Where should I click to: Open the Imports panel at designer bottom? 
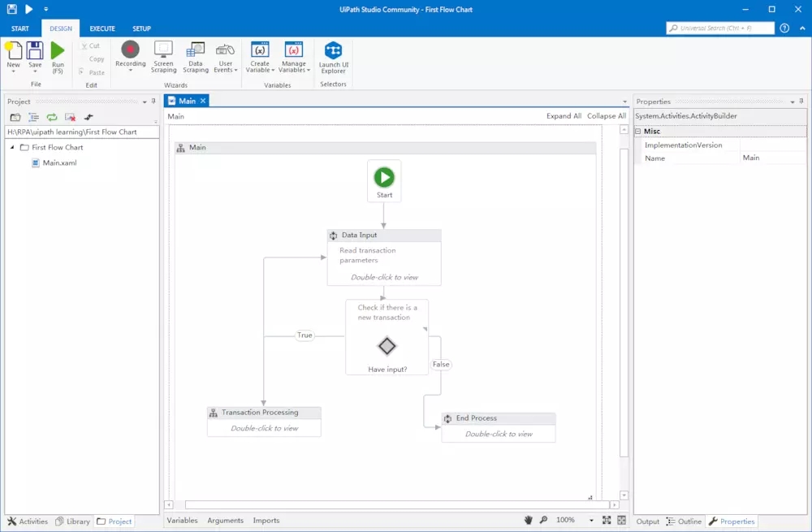(x=266, y=520)
